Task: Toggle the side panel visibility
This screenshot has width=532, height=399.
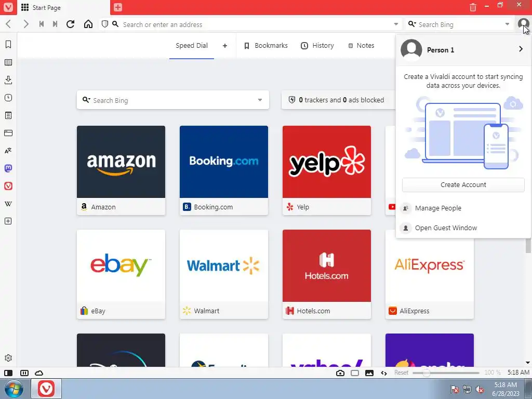Action: pos(8,373)
